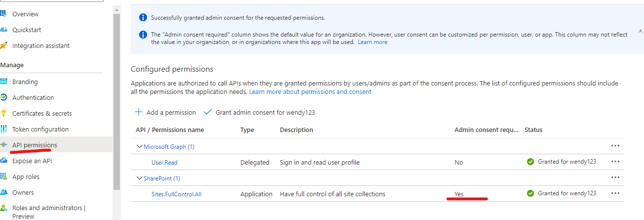Open more options for User.Read row

tap(615, 162)
